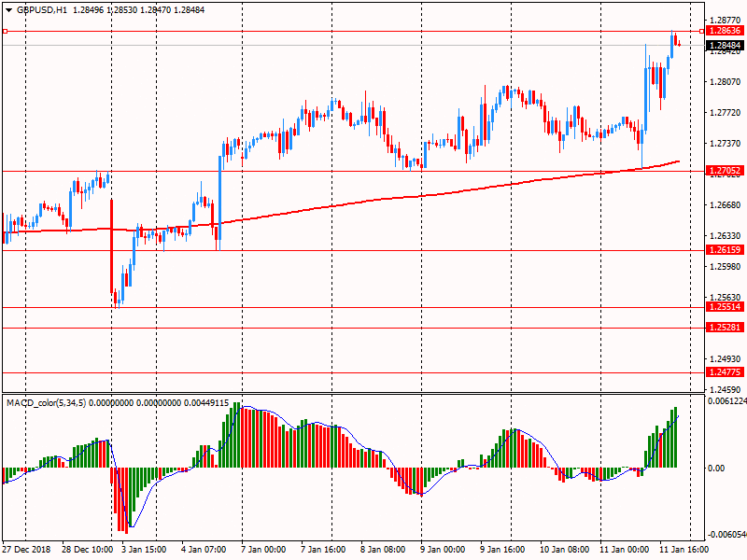Screen dimensions: 747x560
Task: Click the 1.28770 value on price scale
Action: coord(725,20)
